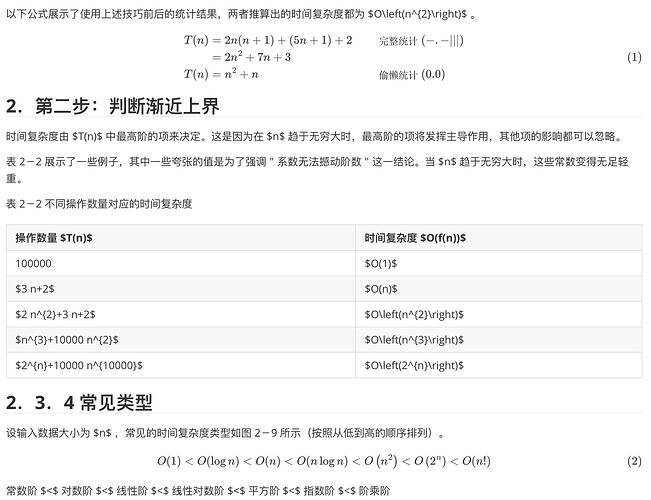651x500 pixels.
Task: Click the top sentence starting '以下公式展示了'
Action: tap(241, 14)
